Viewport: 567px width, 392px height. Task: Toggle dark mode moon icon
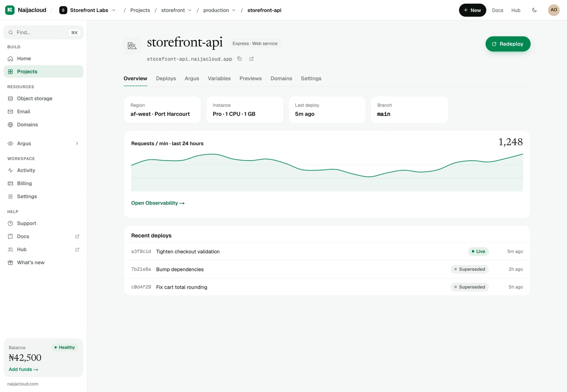coord(534,10)
